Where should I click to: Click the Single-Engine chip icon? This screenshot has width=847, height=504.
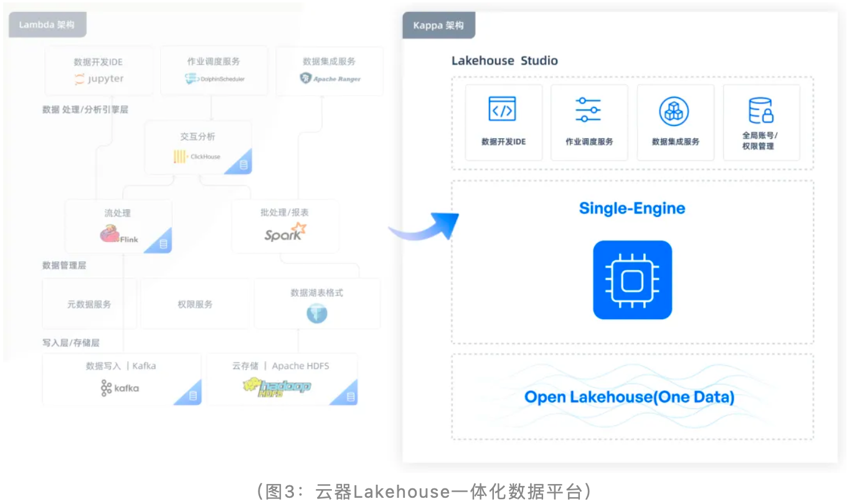pos(632,280)
